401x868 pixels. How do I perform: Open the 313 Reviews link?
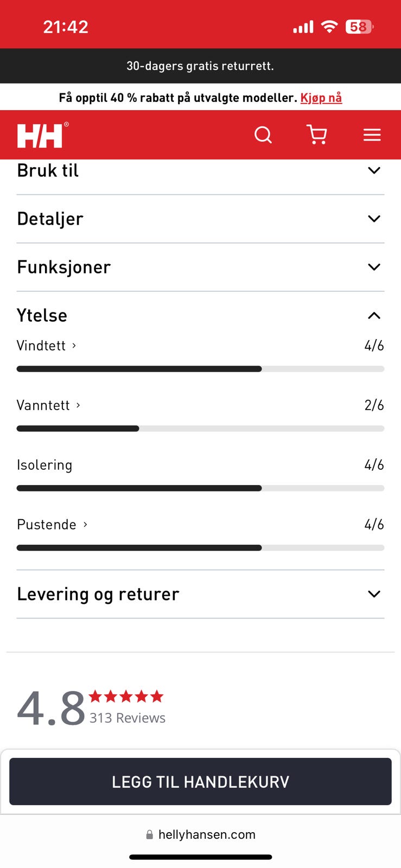pos(128,718)
